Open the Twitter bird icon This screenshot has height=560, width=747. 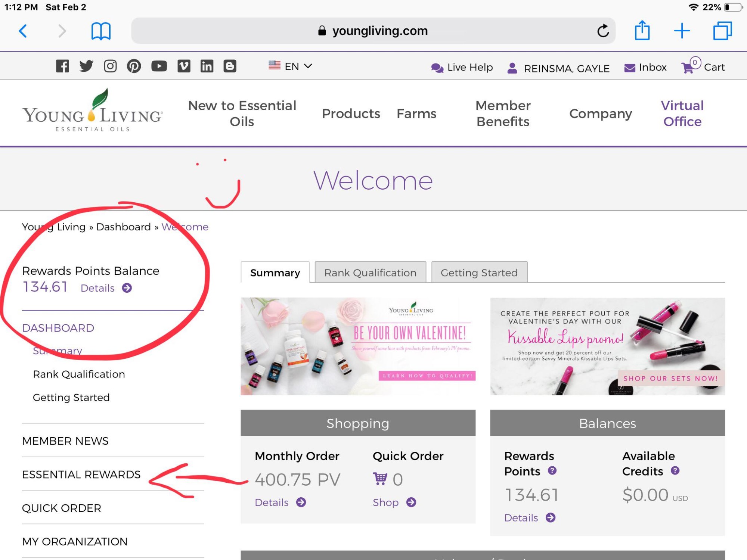86,66
